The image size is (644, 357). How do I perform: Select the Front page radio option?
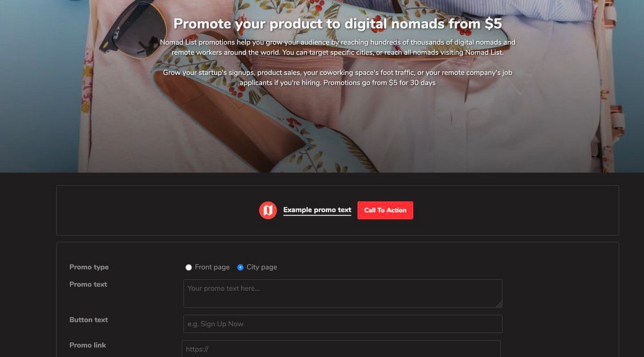tap(189, 267)
